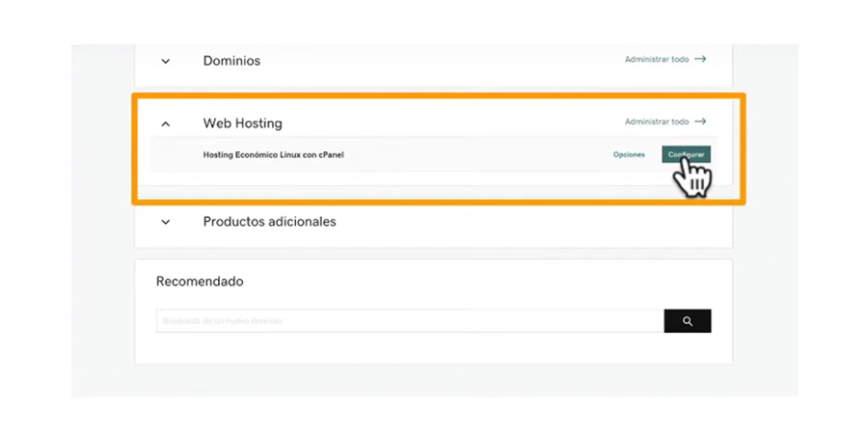Viewport: 868px width, 434px height.
Task: Click the Productos adicionales heading
Action: [x=270, y=222]
